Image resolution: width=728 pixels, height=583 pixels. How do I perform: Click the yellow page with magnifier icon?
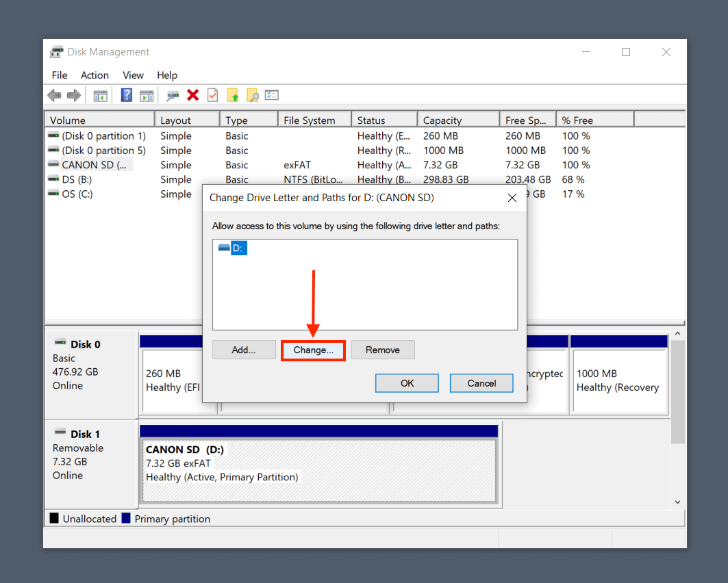point(253,96)
